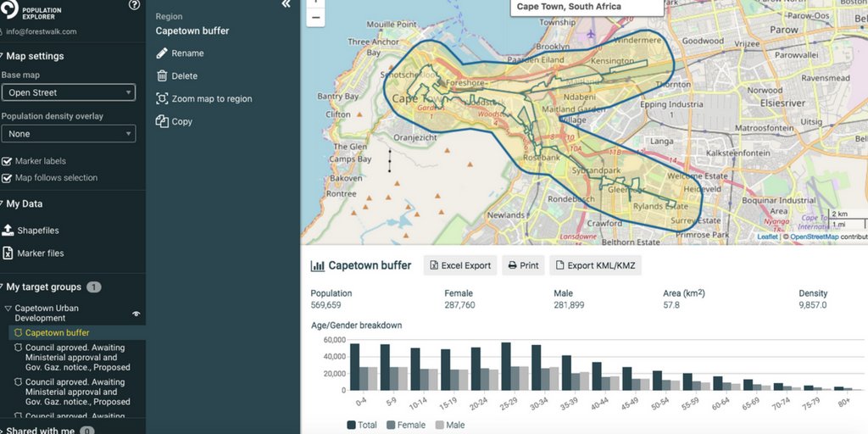Click the Rename pencil icon
Image resolution: width=868 pixels, height=434 pixels.
[x=162, y=53]
